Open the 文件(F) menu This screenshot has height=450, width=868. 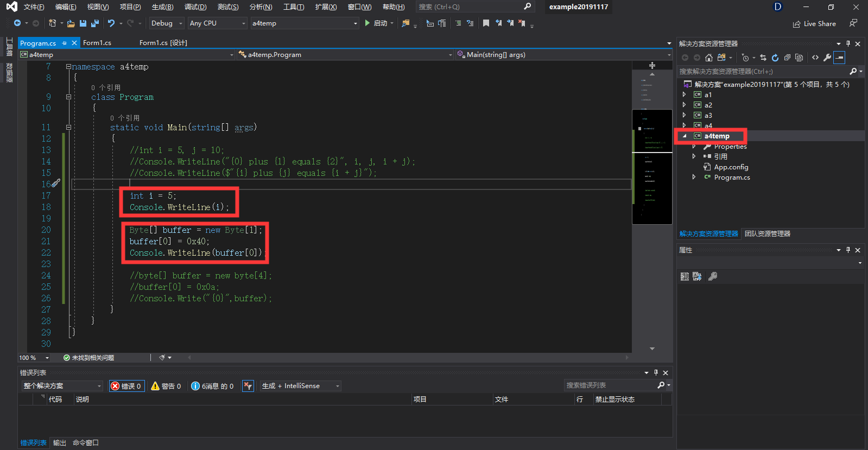[34, 7]
